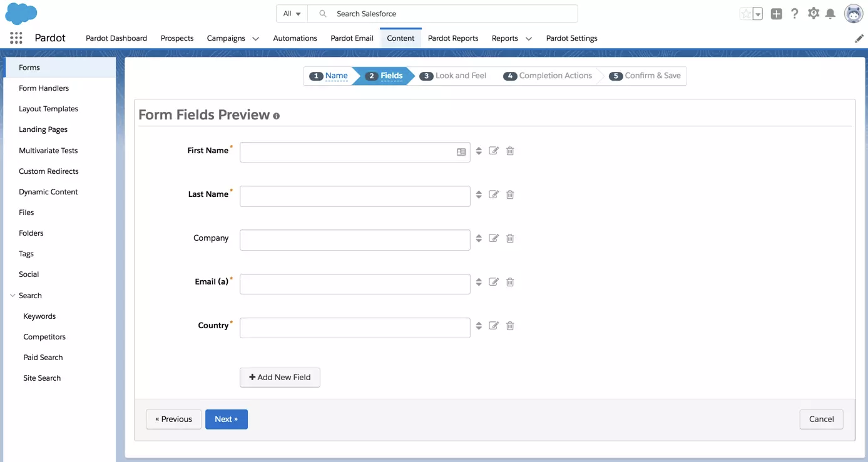Image resolution: width=868 pixels, height=462 pixels.
Task: Edit the Country field using pencil icon
Action: [494, 326]
